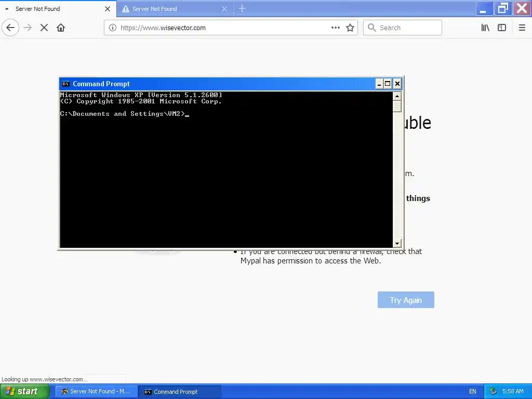Open page actions three-dot menu
This screenshot has width=532, height=399.
pos(336,28)
